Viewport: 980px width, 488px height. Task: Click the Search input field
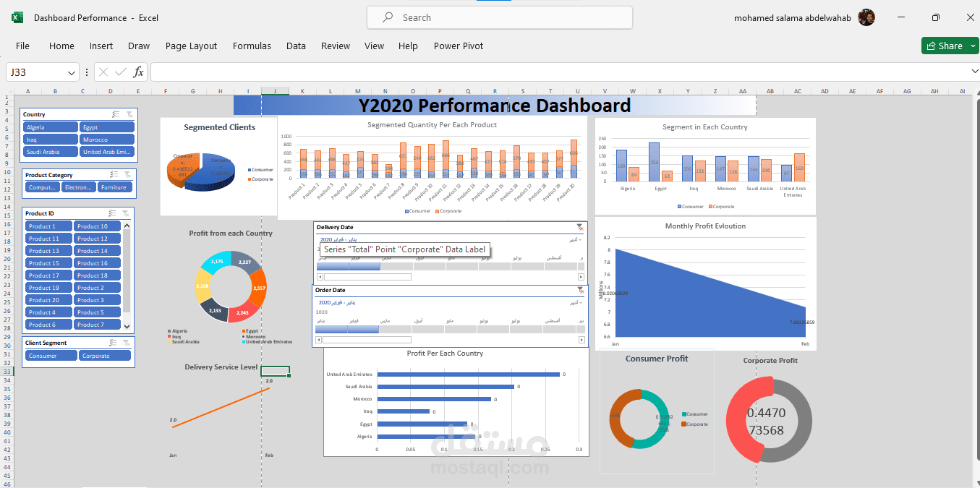(500, 17)
